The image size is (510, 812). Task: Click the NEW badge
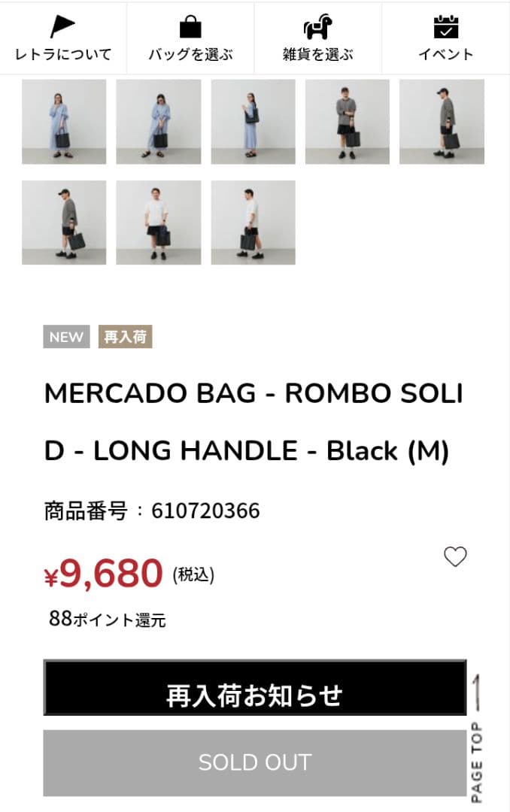(x=65, y=337)
